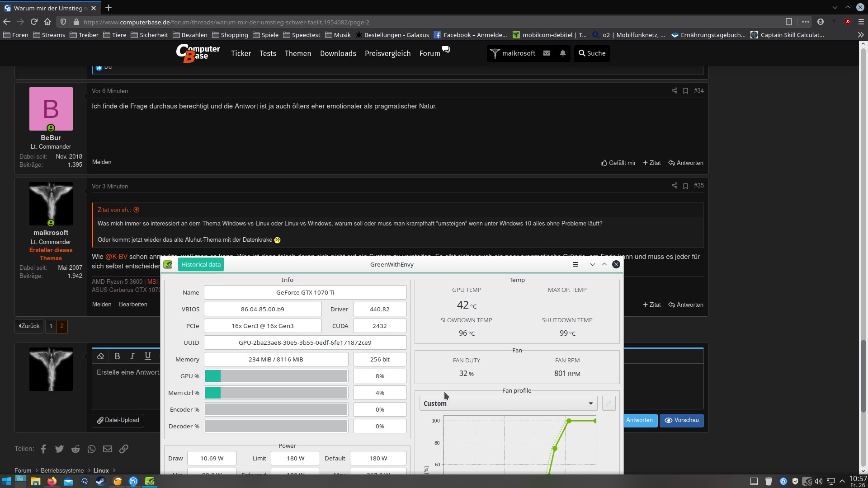868x488 pixels.
Task: Click the Historical data button
Action: click(201, 265)
